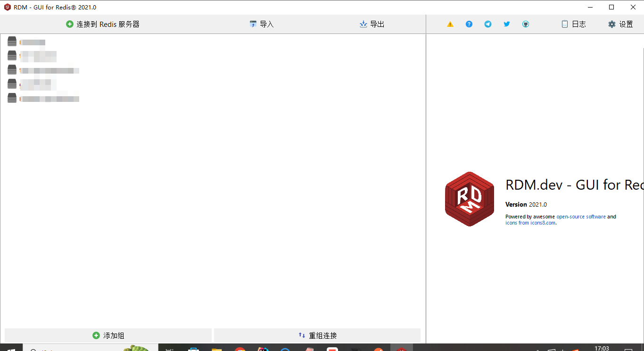
Task: Maximize the RDM window
Action: pyautogui.click(x=611, y=7)
